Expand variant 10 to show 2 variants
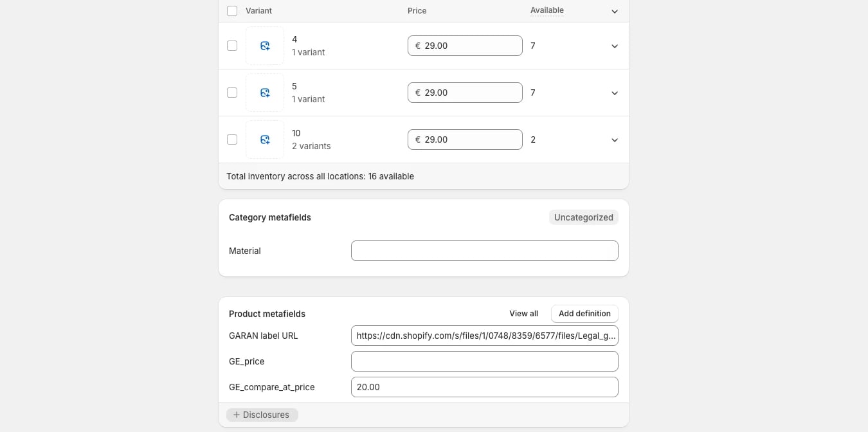The height and width of the screenshot is (432, 868). (615, 140)
